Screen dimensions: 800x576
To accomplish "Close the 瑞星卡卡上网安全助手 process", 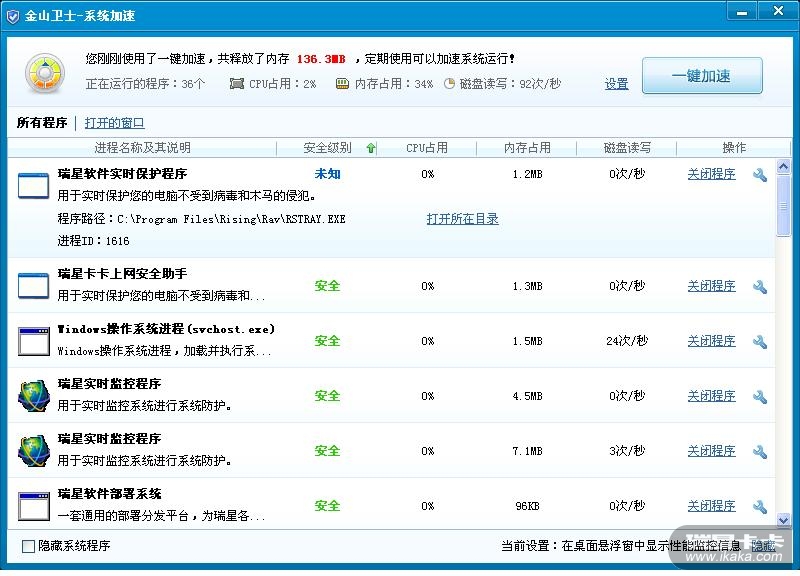I will pyautogui.click(x=711, y=286).
